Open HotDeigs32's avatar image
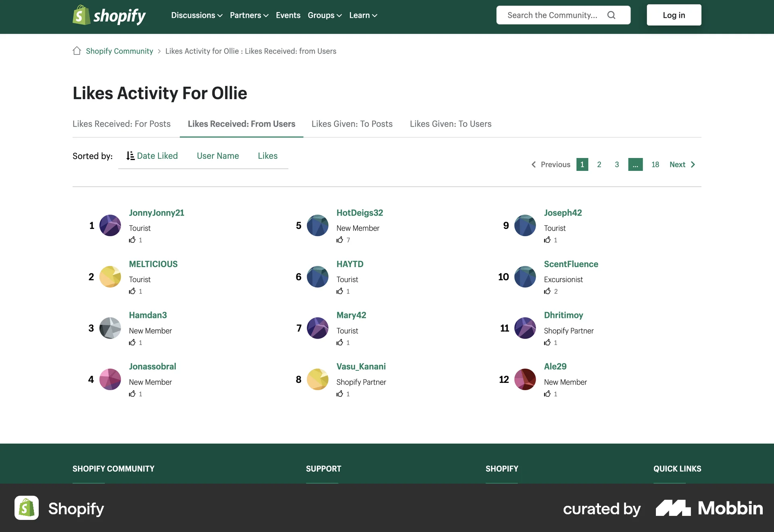 (318, 226)
